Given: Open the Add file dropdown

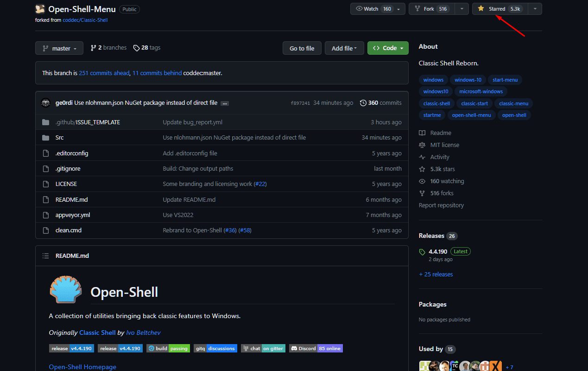Looking at the screenshot, I should pyautogui.click(x=344, y=48).
